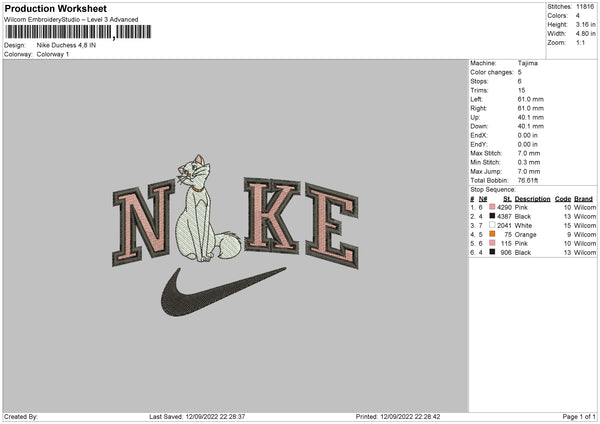This screenshot has height=424, width=600.
Task: Select the 'Created By:' footer label
Action: [21, 417]
